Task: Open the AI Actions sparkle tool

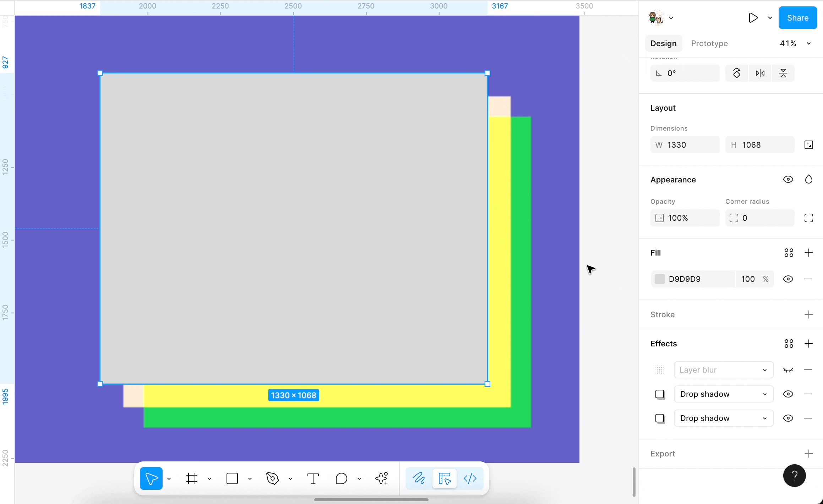Action: (x=382, y=478)
